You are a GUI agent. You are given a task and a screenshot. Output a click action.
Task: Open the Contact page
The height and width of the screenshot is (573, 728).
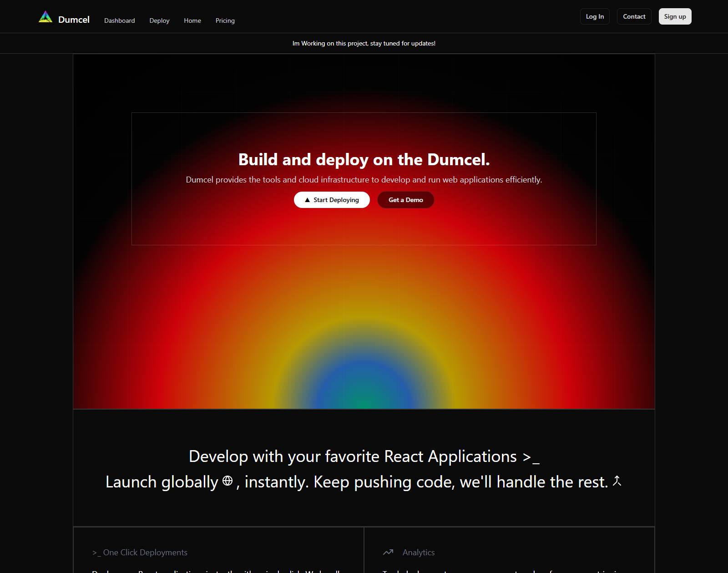(634, 16)
